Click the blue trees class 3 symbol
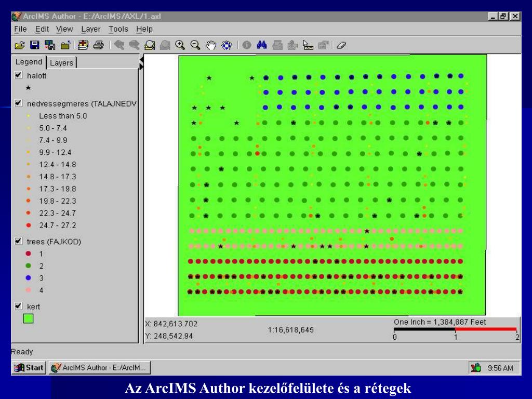The image size is (532, 399). pyautogui.click(x=28, y=278)
